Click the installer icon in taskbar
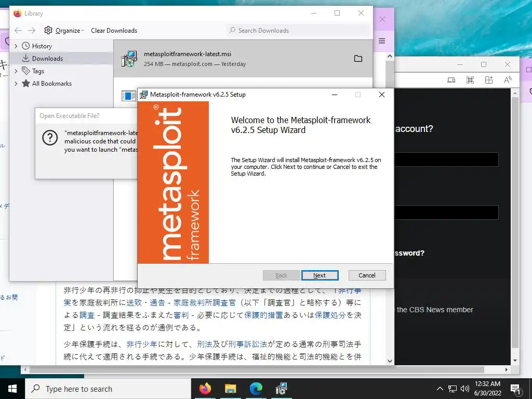The image size is (532, 399). click(282, 389)
